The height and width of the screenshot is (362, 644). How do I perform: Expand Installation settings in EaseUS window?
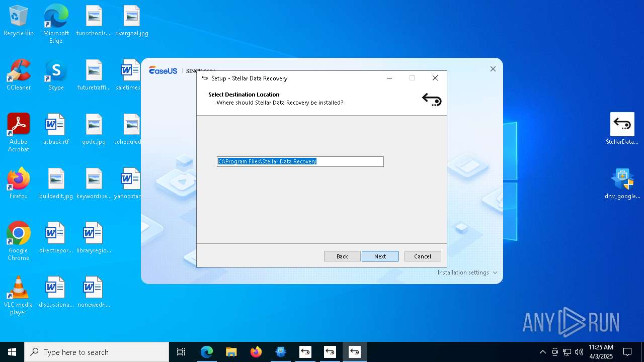[x=467, y=273]
